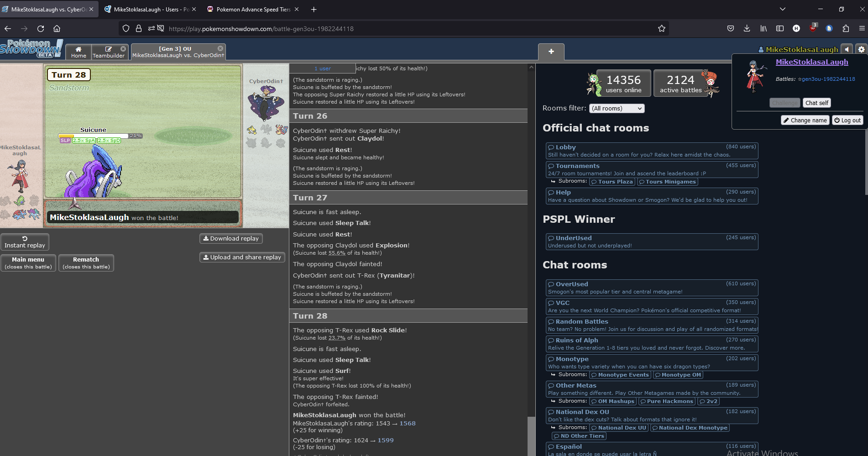The image size is (868, 456).
Task: Open options via the gear icon
Action: 861,49
